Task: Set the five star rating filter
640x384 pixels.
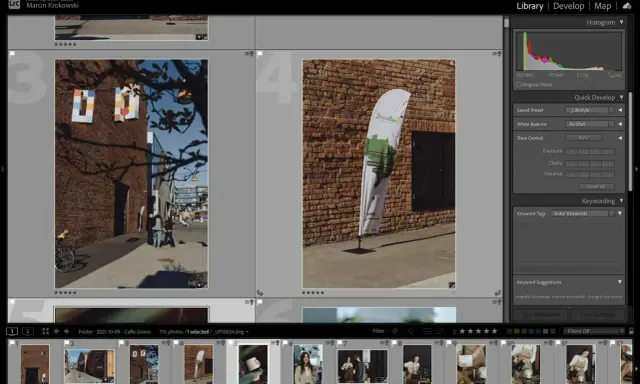Action: (494, 331)
